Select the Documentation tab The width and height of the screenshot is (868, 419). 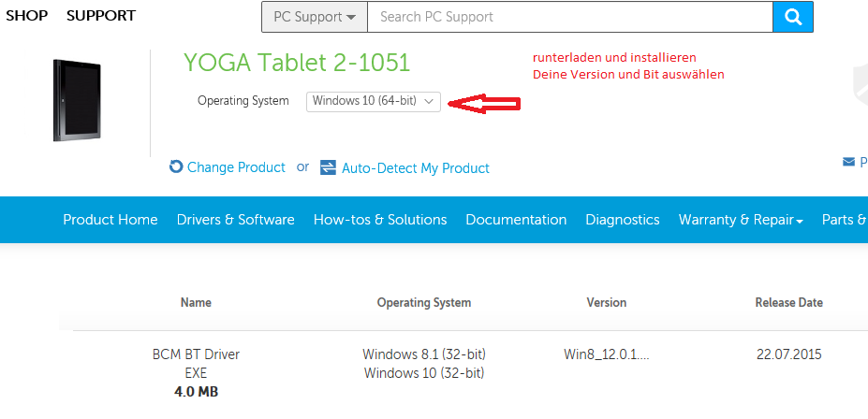pyautogui.click(x=516, y=220)
